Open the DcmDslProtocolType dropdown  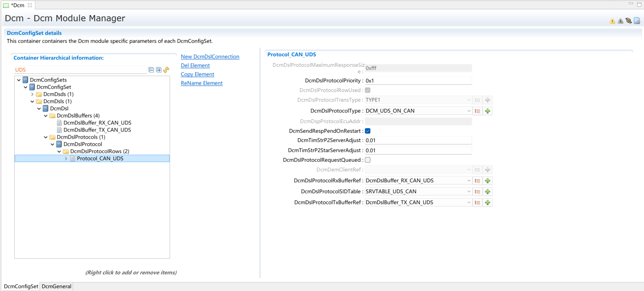coord(469,111)
